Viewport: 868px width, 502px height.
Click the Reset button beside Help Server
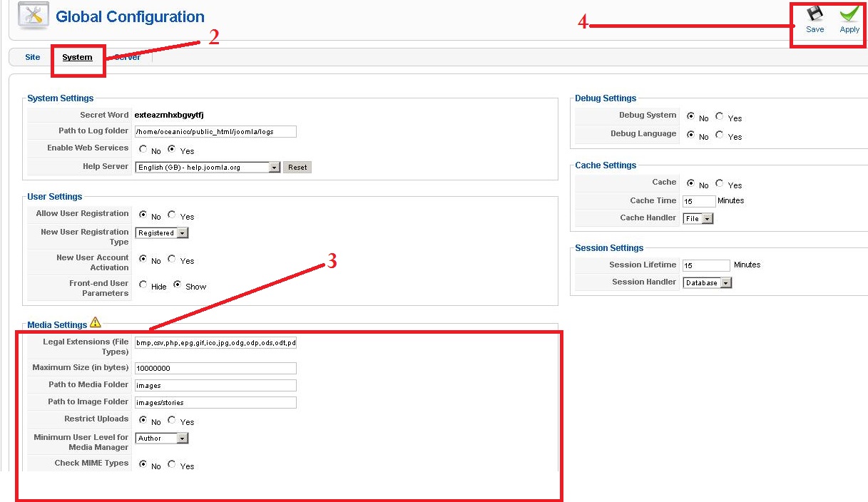click(297, 167)
